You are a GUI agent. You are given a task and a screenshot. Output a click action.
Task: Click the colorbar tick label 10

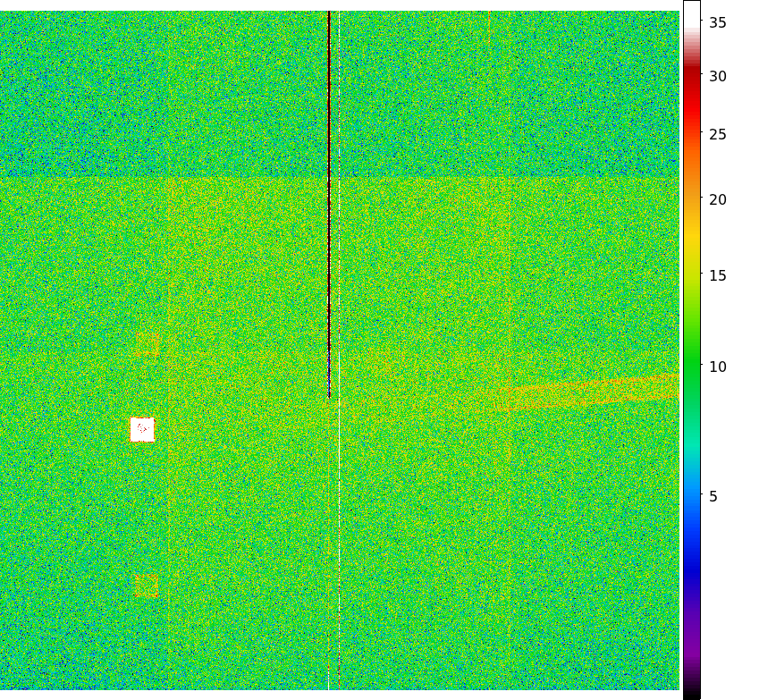pos(718,367)
